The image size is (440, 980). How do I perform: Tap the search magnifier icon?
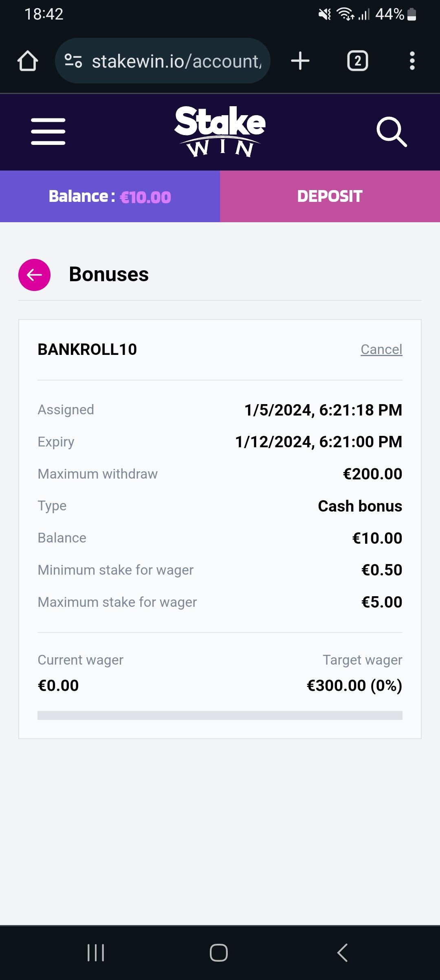pyautogui.click(x=392, y=131)
